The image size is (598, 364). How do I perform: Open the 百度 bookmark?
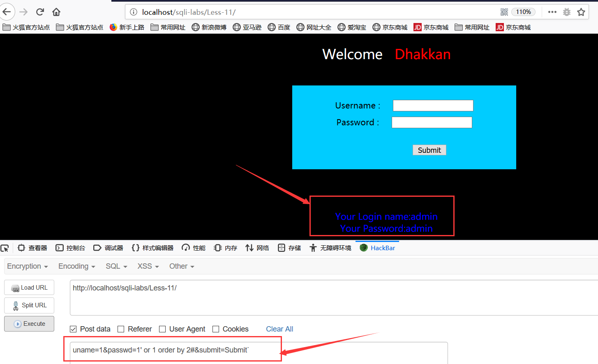coord(279,27)
